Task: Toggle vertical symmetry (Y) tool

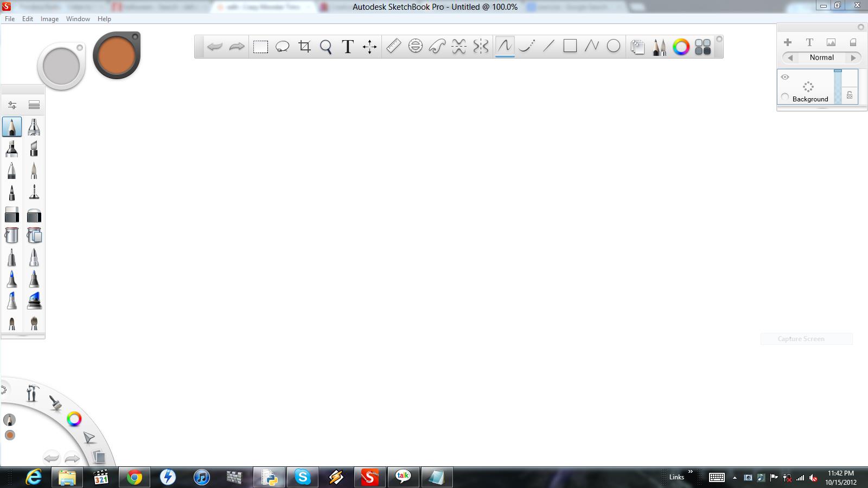Action: [481, 47]
